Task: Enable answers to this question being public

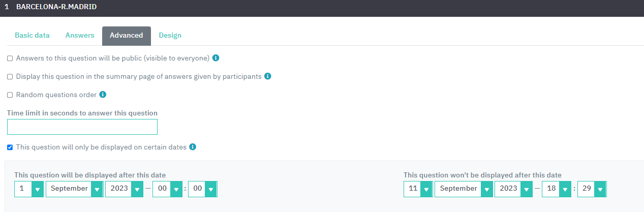Action: 10,58
